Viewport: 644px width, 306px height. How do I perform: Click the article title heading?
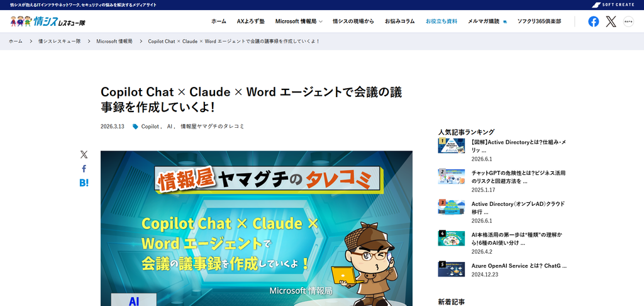(x=252, y=100)
